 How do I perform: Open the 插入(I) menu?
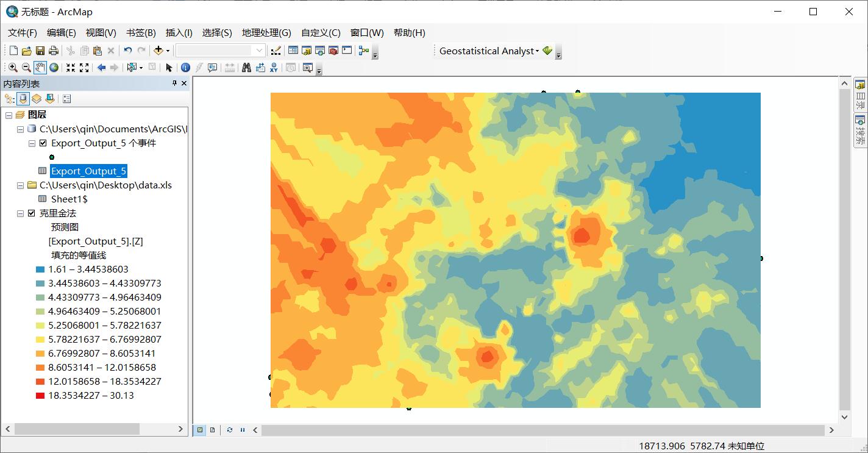click(x=179, y=33)
